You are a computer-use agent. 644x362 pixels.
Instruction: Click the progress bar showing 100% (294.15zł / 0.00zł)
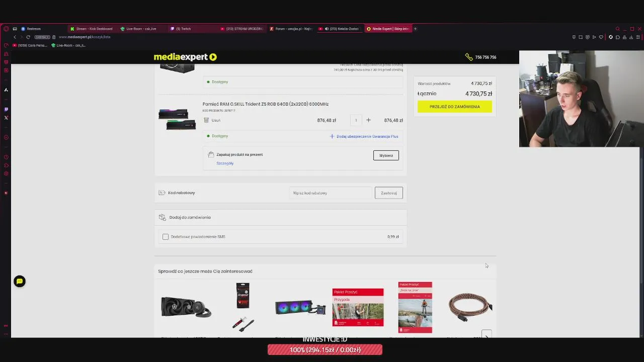click(x=325, y=350)
